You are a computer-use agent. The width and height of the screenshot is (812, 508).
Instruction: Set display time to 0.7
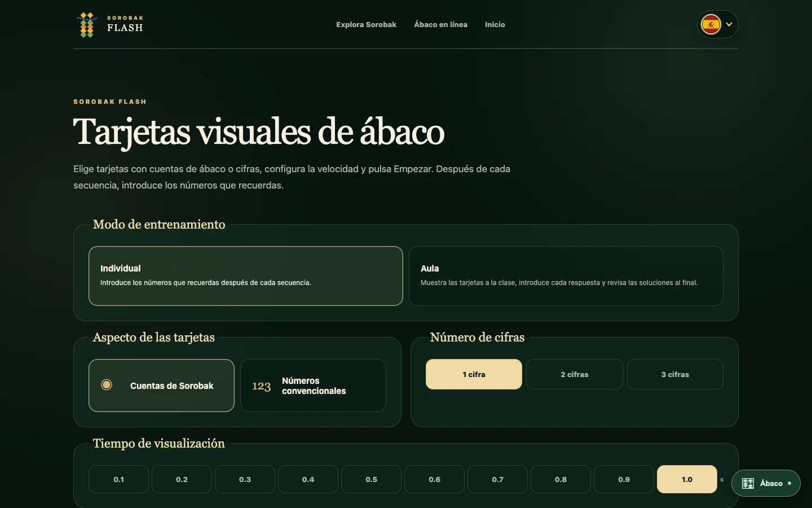(497, 479)
